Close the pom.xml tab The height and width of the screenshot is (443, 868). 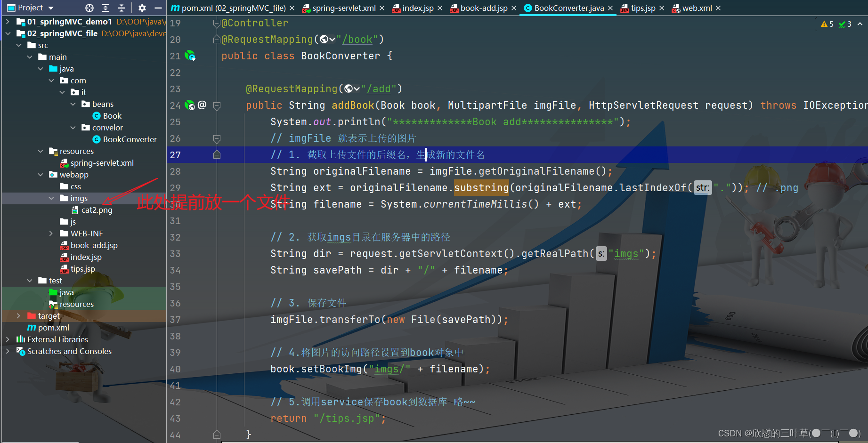point(292,8)
